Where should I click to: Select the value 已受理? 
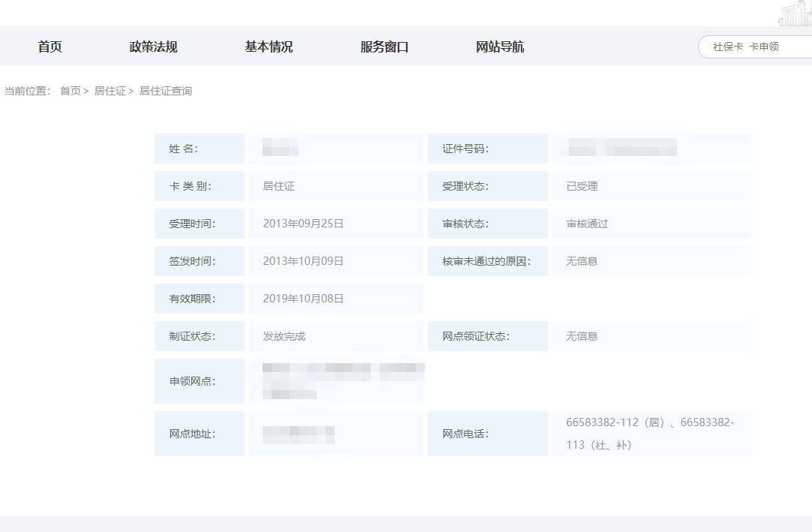pyautogui.click(x=582, y=186)
